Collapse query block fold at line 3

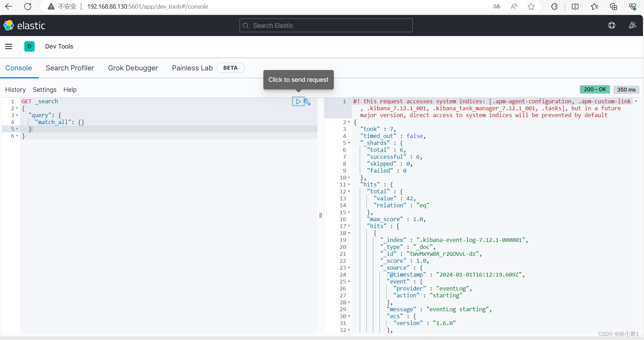[17, 115]
